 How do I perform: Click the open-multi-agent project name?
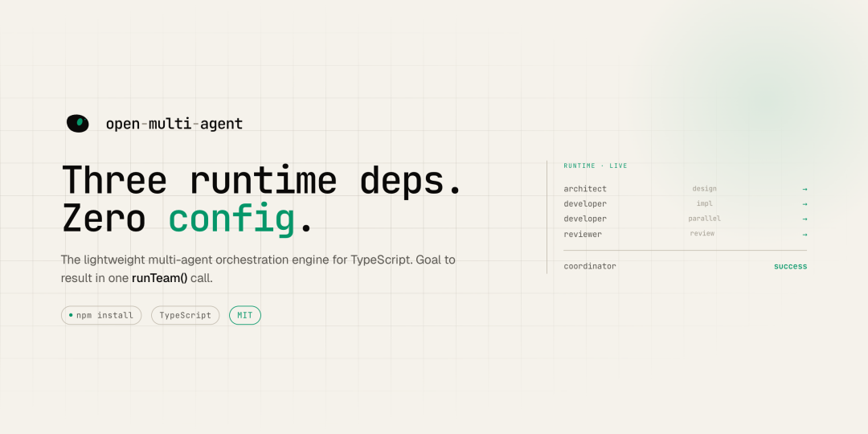point(174,124)
